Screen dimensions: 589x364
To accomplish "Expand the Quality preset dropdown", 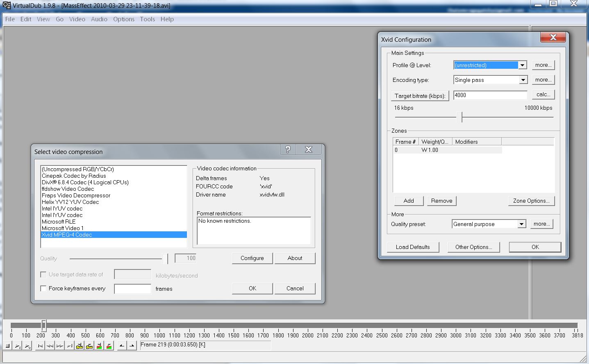I will point(521,224).
